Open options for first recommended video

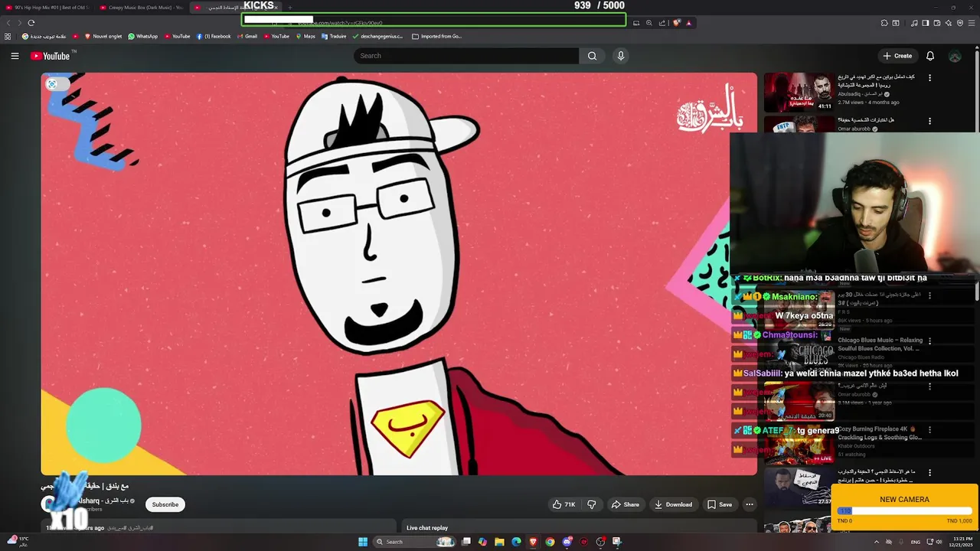(x=929, y=78)
